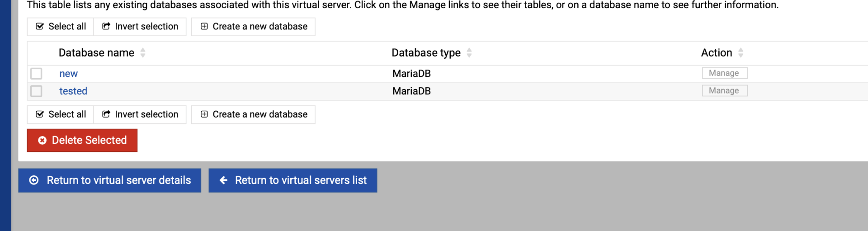
Task: Tick the checkbox for the 'new' database
Action: [x=36, y=74]
